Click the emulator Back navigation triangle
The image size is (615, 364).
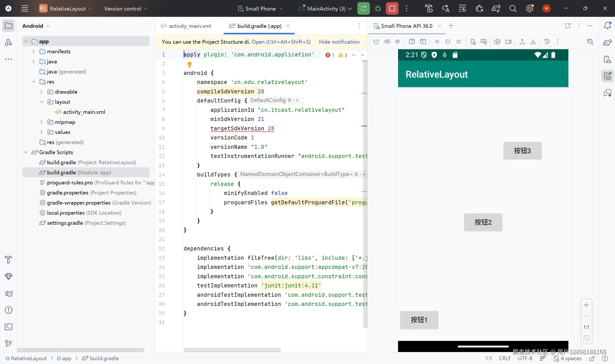pos(437,42)
